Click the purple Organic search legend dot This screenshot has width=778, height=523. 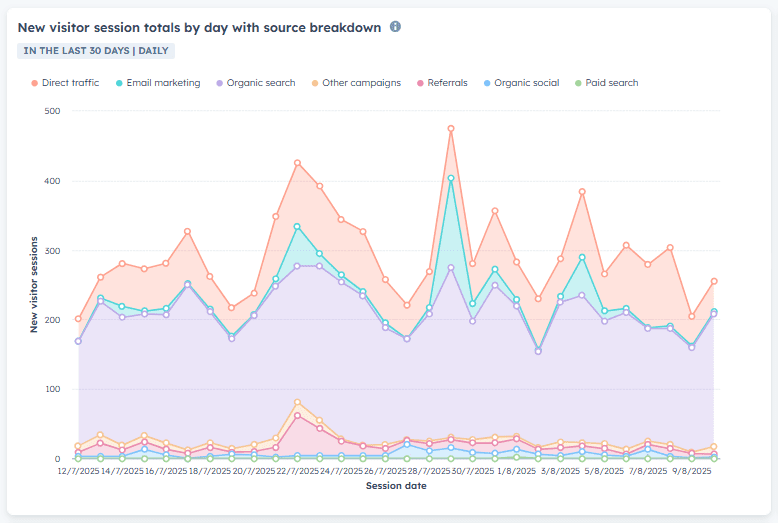point(220,83)
